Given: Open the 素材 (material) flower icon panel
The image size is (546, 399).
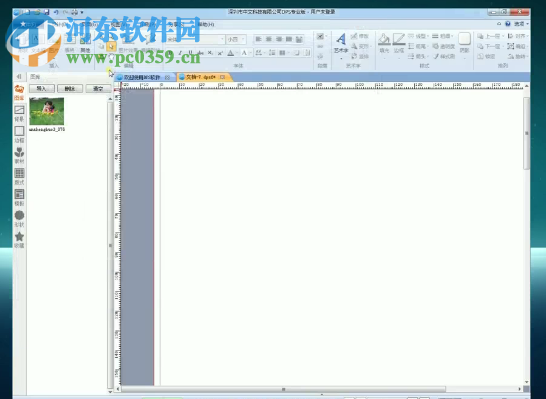Looking at the screenshot, I should pyautogui.click(x=19, y=155).
